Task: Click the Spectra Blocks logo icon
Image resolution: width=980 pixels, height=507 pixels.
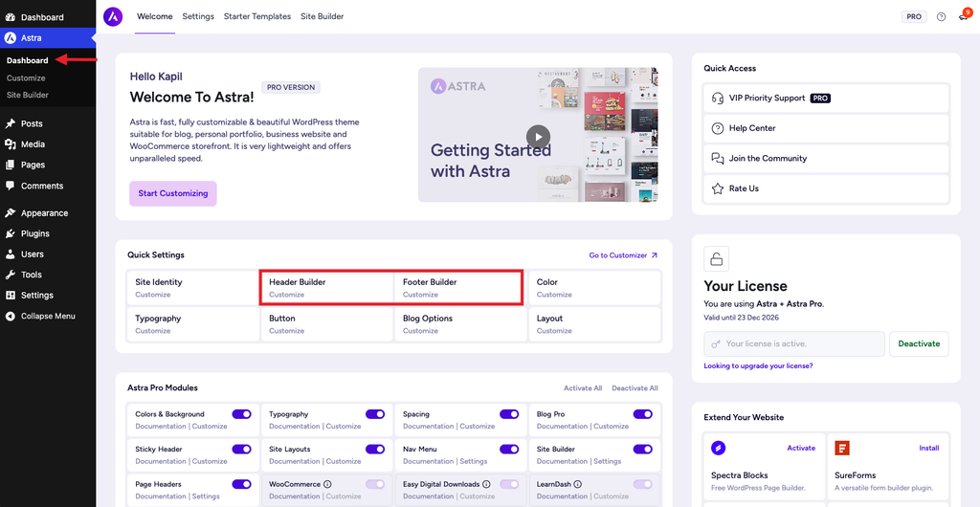Action: click(719, 448)
